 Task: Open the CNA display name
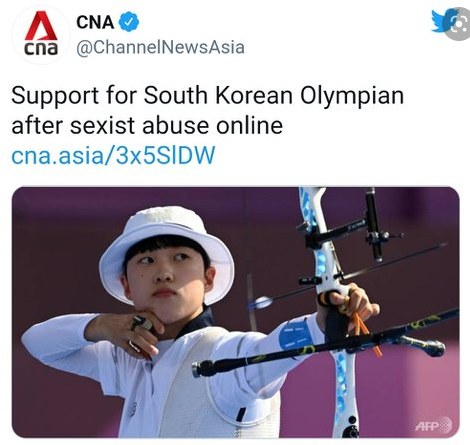(95, 22)
